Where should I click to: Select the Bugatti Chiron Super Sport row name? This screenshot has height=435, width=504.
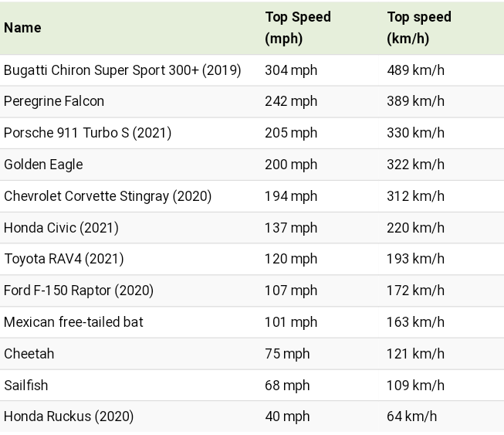123,70
